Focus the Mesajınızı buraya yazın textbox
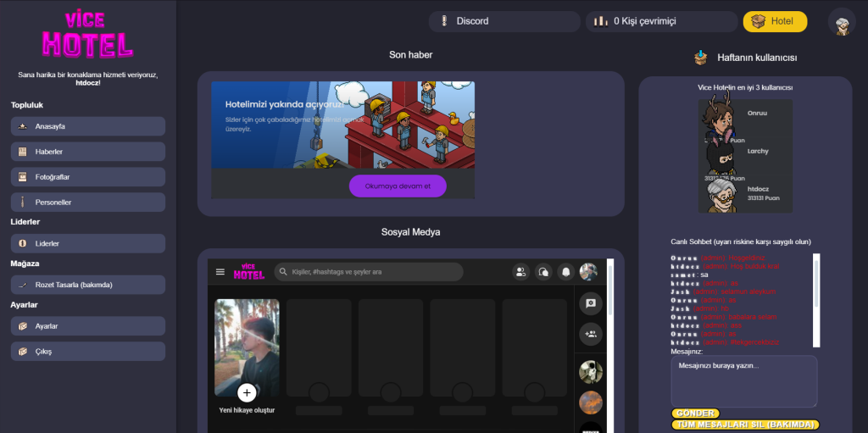The width and height of the screenshot is (868, 433). (744, 381)
